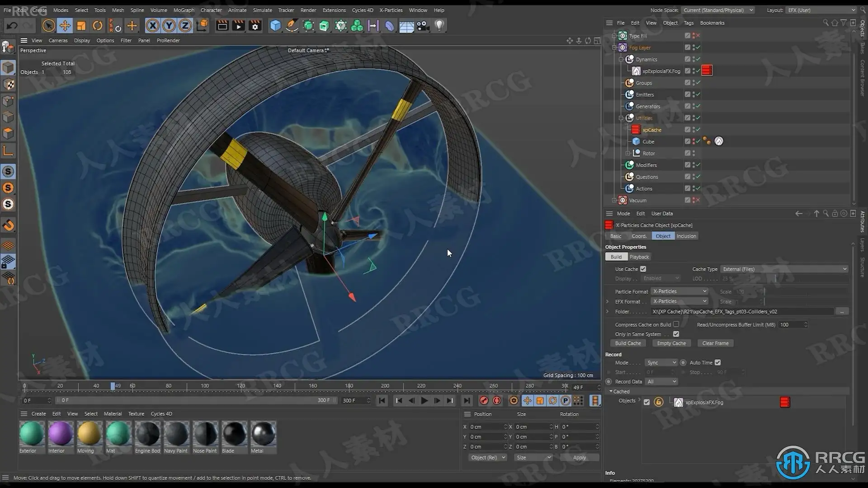
Task: Select the Move tool in top toolbar
Action: point(65,26)
